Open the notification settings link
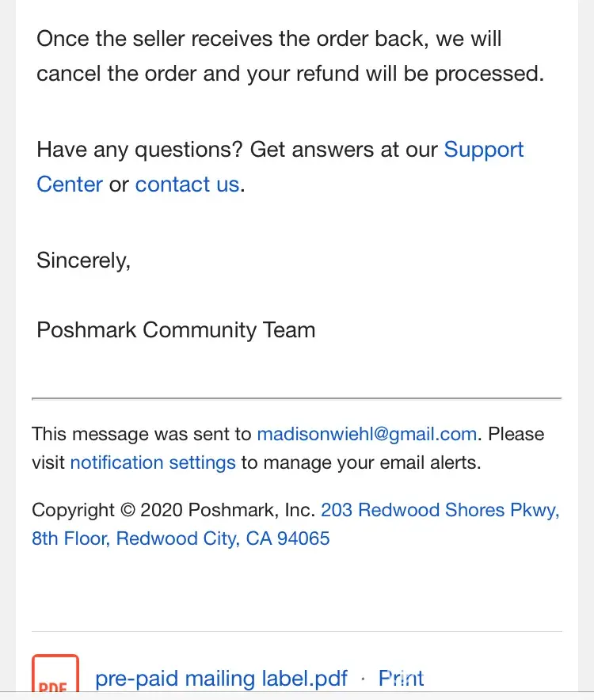 click(x=153, y=462)
